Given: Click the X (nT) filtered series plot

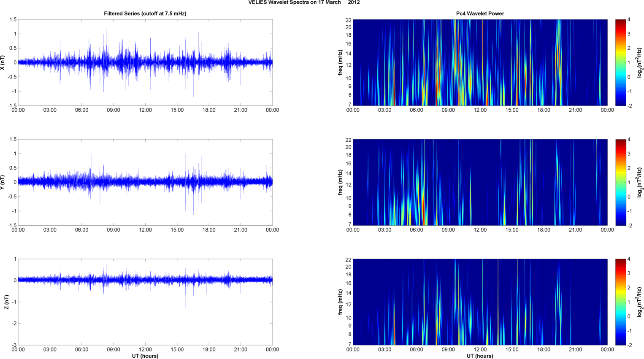Looking at the screenshot, I should pos(145,62).
